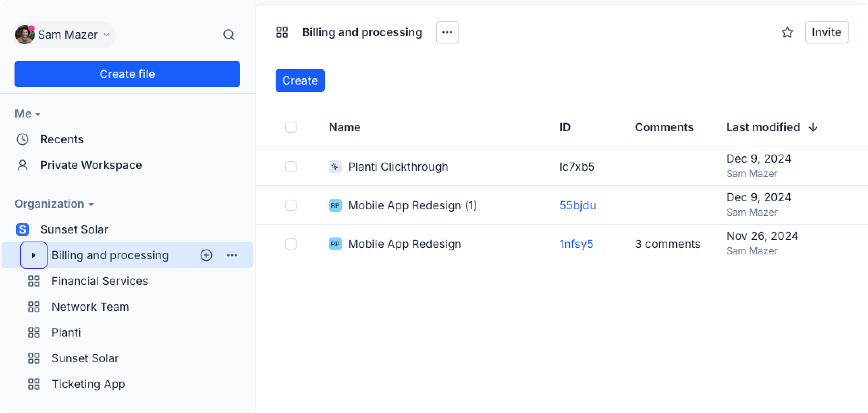This screenshot has width=868, height=413.
Task: Open the Financial Services project
Action: [100, 281]
